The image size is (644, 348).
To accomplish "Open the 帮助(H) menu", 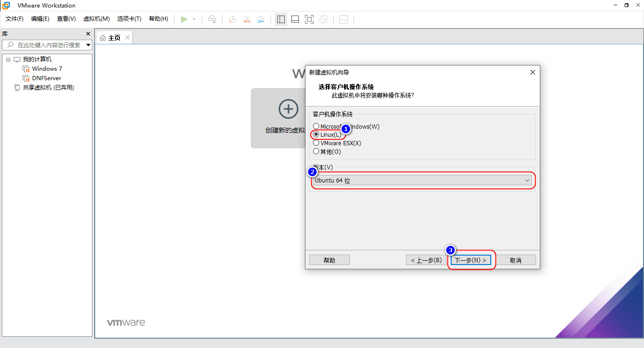I will point(158,19).
